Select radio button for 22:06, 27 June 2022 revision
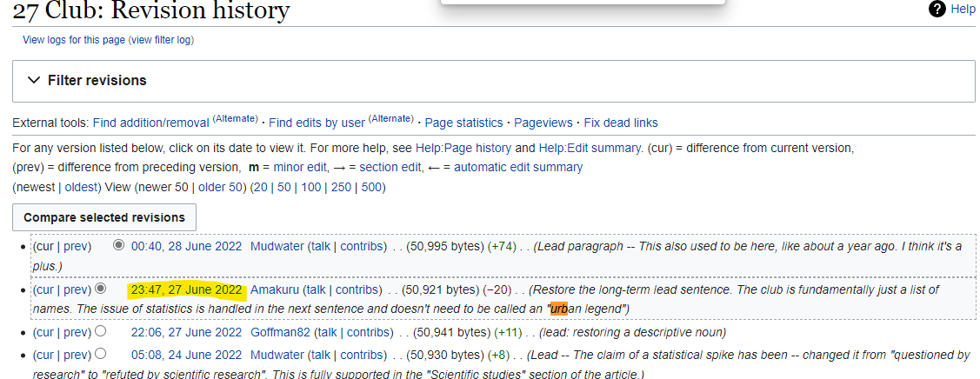980x379 pixels. pos(101,331)
